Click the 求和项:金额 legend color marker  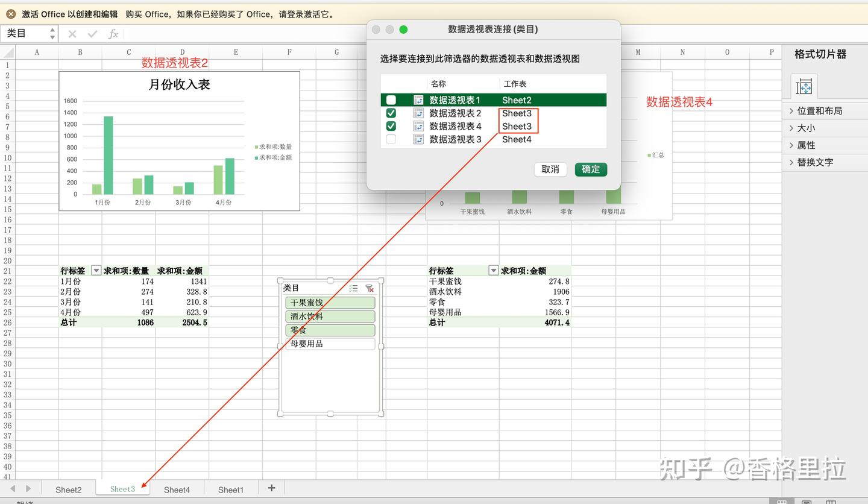tap(257, 158)
